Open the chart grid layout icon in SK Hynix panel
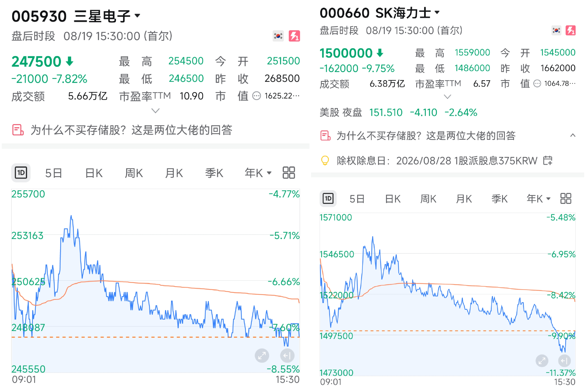The image size is (586, 392). click(566, 199)
